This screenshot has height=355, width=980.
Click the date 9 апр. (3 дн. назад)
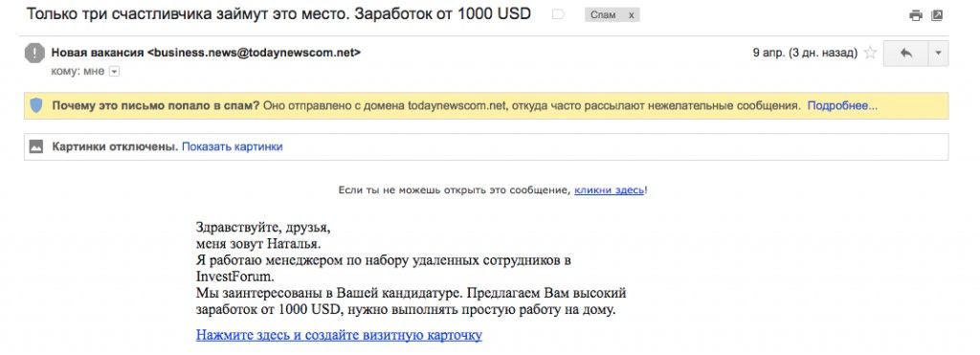tap(805, 54)
